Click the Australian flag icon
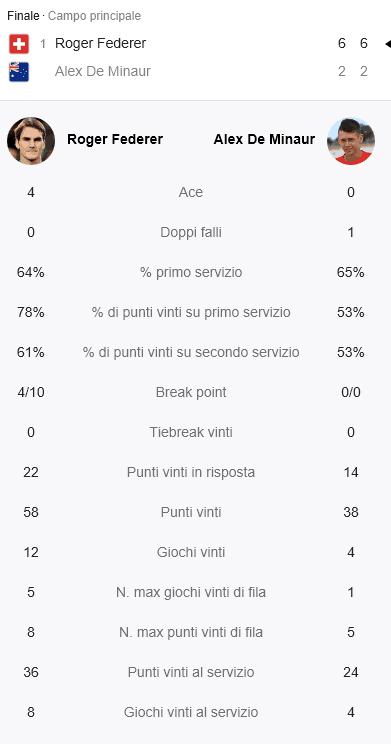The height and width of the screenshot is (744, 391). click(19, 72)
